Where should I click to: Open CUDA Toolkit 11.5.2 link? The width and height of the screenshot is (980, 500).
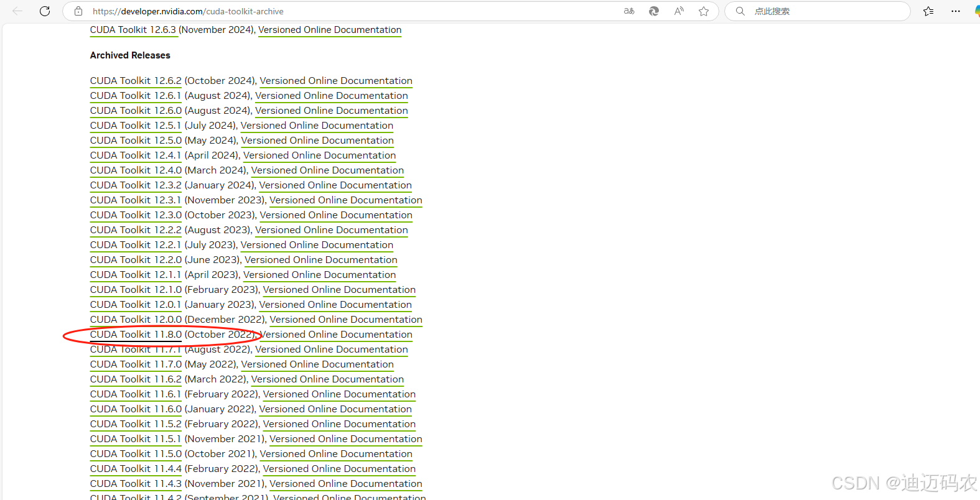tap(136, 424)
